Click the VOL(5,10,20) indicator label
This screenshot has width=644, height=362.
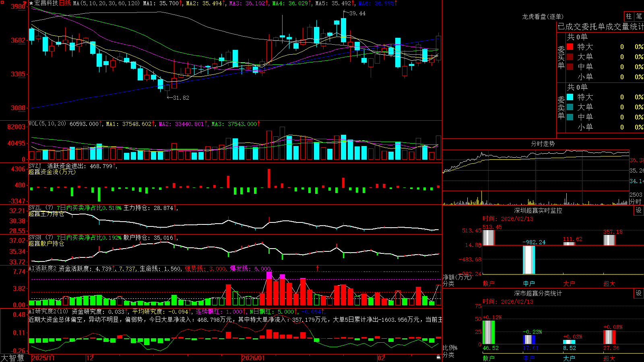point(47,124)
